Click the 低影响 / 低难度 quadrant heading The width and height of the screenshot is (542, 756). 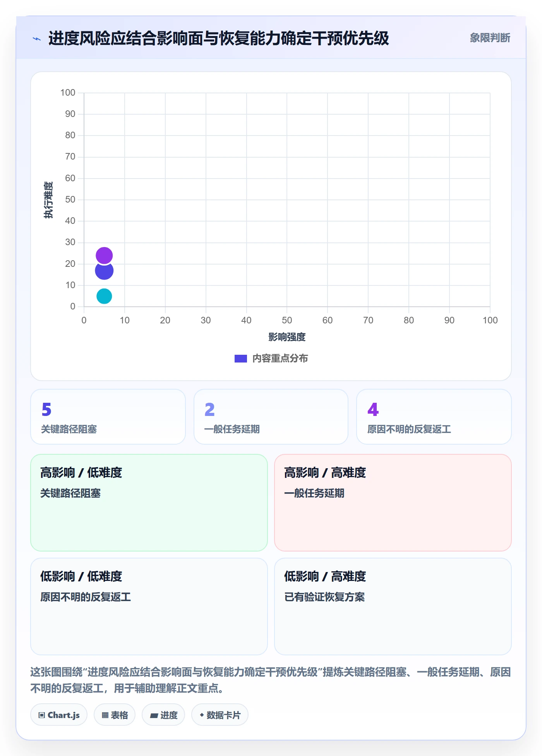point(81,576)
